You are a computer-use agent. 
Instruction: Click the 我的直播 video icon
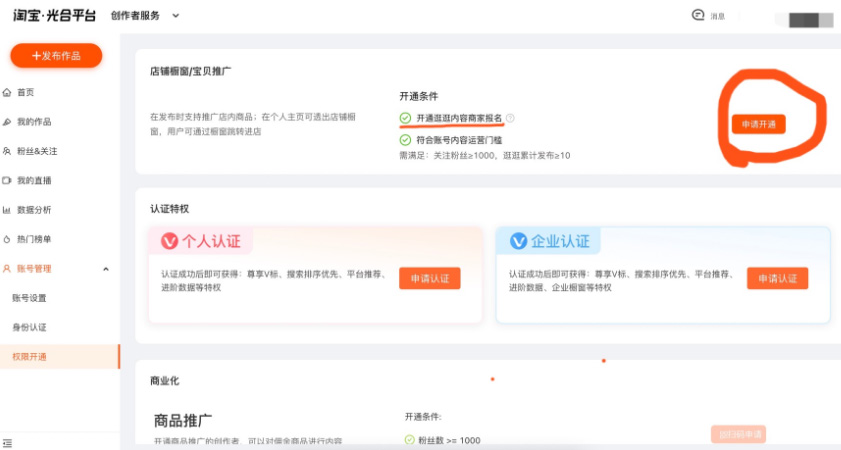coord(7,180)
